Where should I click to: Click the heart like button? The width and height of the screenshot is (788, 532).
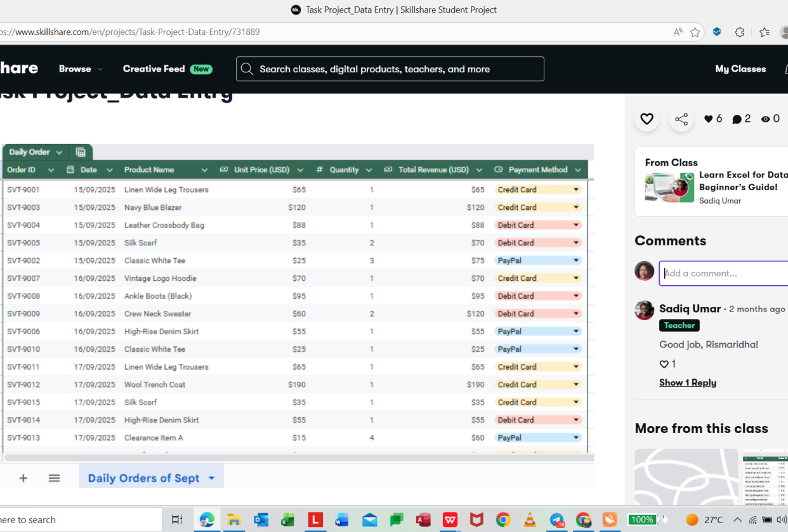coord(647,119)
